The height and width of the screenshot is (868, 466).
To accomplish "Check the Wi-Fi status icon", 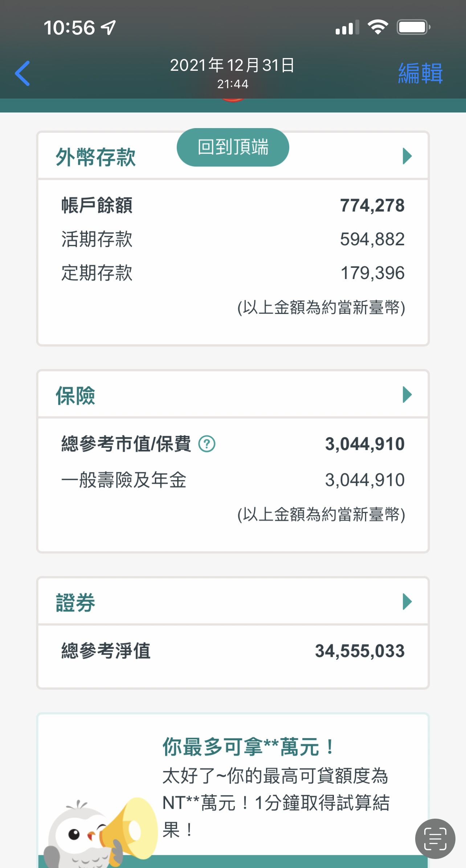I will pyautogui.click(x=378, y=27).
